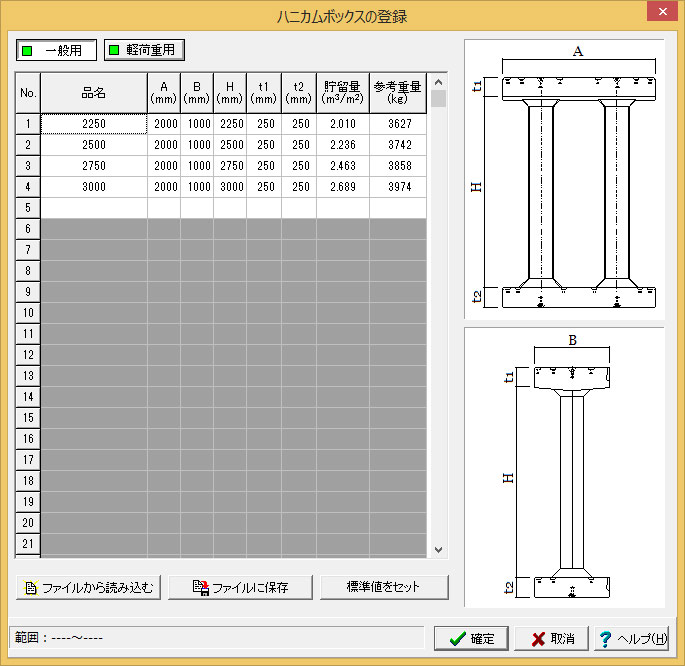Select product name cell 2250 in row 1
685x666 pixels.
(94, 124)
